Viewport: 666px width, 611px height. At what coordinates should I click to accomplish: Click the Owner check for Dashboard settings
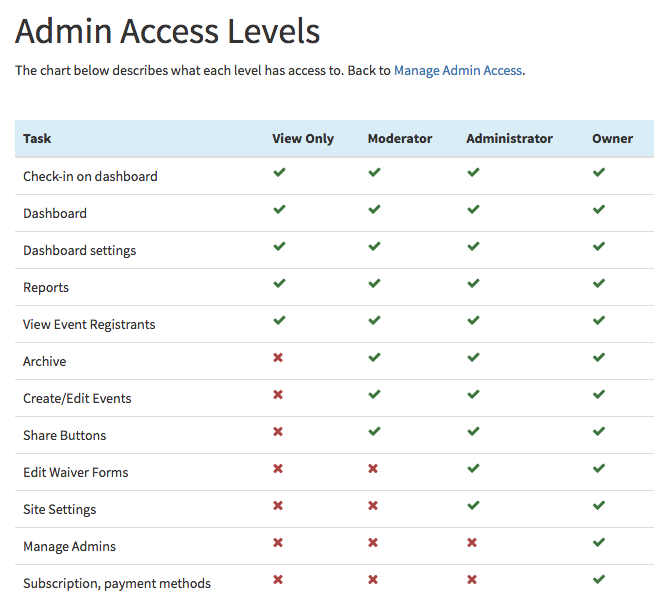599,246
